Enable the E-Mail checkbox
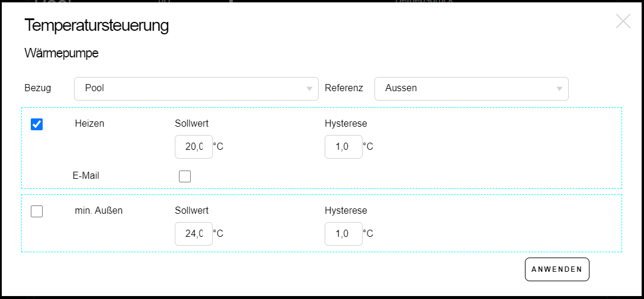 (185, 176)
